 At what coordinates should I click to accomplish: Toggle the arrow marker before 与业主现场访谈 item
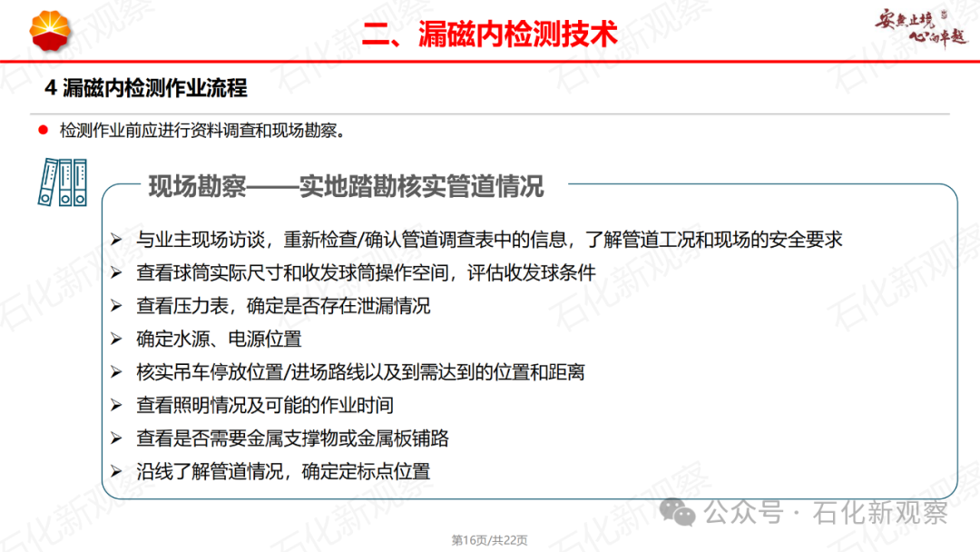pyautogui.click(x=114, y=241)
